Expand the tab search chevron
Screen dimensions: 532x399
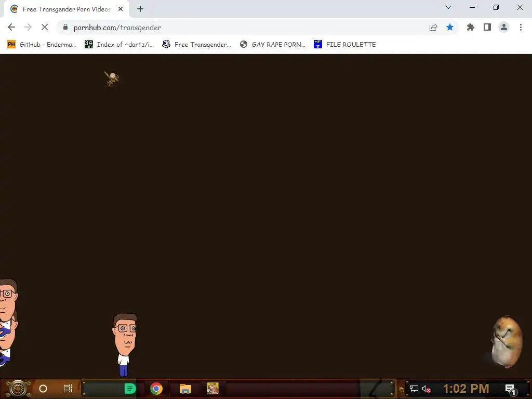point(448,7)
